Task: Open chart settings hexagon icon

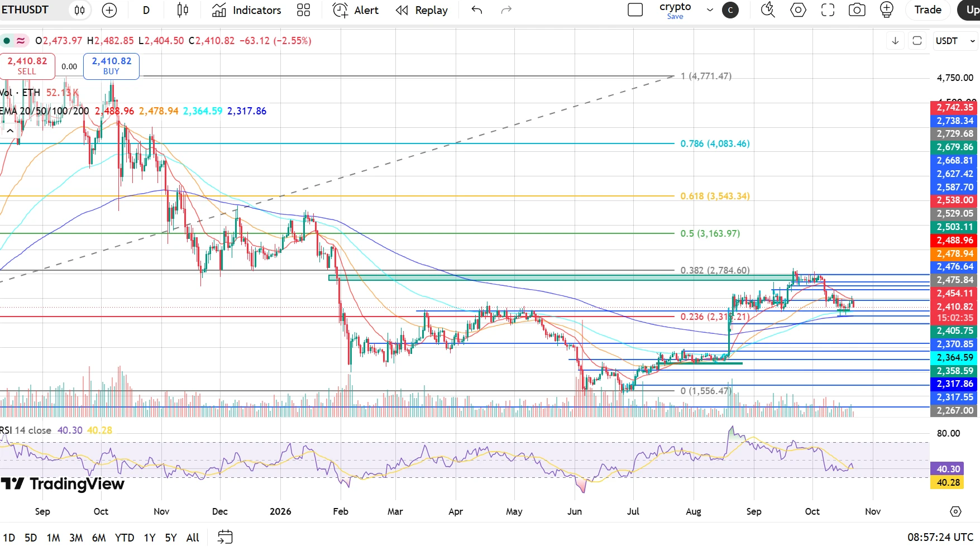Action: click(x=799, y=10)
